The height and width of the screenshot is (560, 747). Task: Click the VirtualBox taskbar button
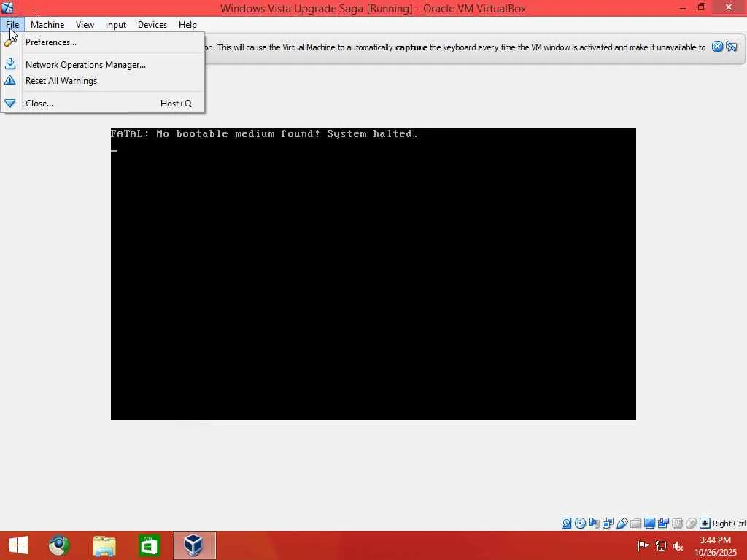pyautogui.click(x=194, y=545)
